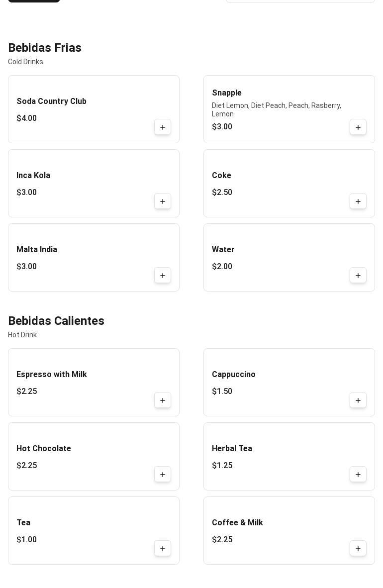This screenshot has height=588, width=383.
Task: Add Tea to the cart
Action: point(163,549)
